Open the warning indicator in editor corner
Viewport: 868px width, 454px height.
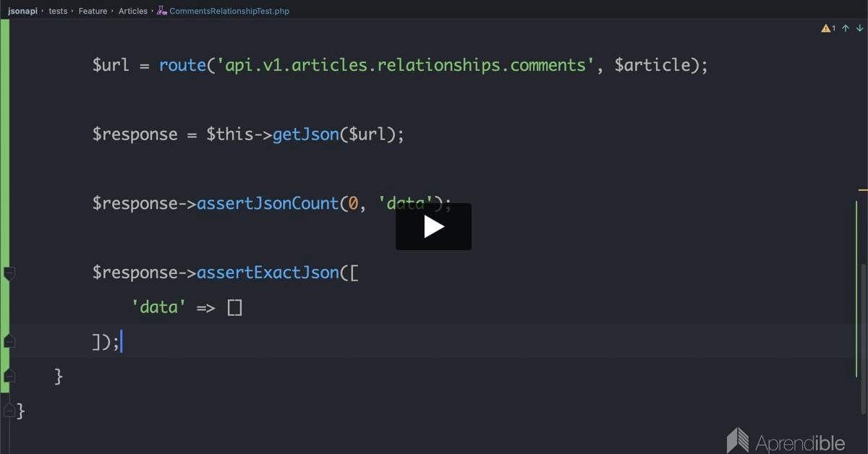click(828, 28)
